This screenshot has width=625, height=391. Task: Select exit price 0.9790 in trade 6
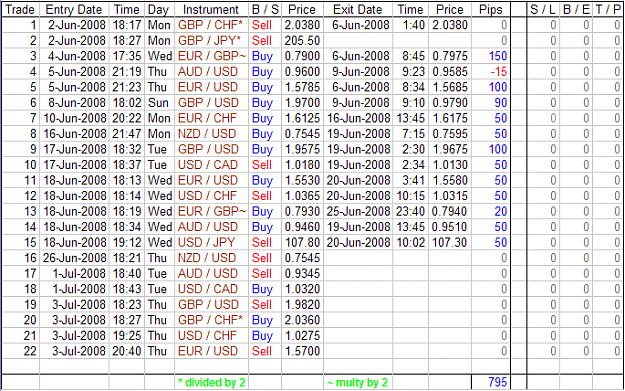[450, 103]
